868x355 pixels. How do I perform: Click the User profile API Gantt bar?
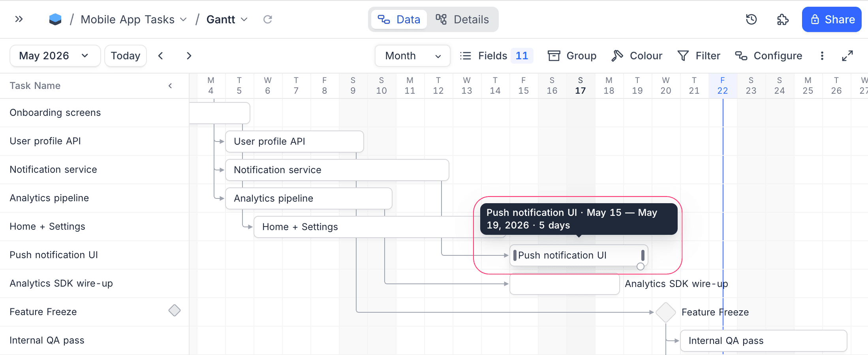click(x=295, y=142)
